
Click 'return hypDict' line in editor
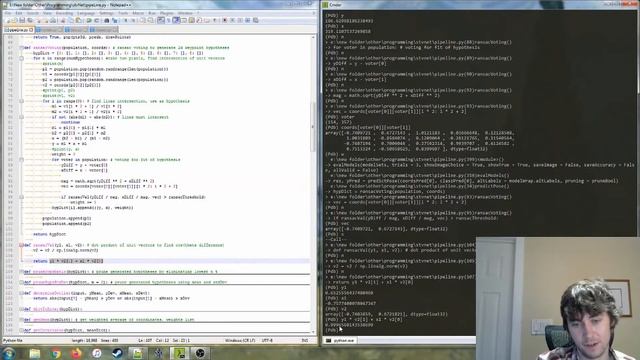tap(50, 234)
